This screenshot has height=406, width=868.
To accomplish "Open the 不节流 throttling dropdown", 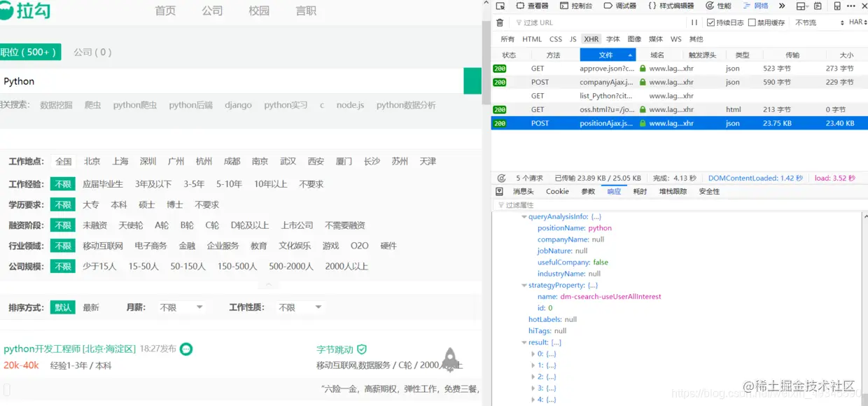I will 819,22.
